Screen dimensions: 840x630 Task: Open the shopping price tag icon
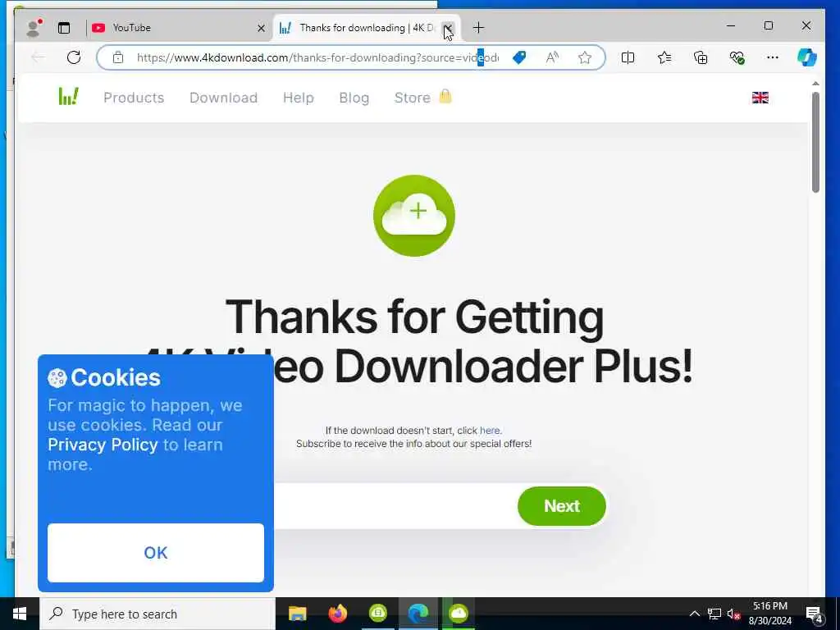point(519,57)
